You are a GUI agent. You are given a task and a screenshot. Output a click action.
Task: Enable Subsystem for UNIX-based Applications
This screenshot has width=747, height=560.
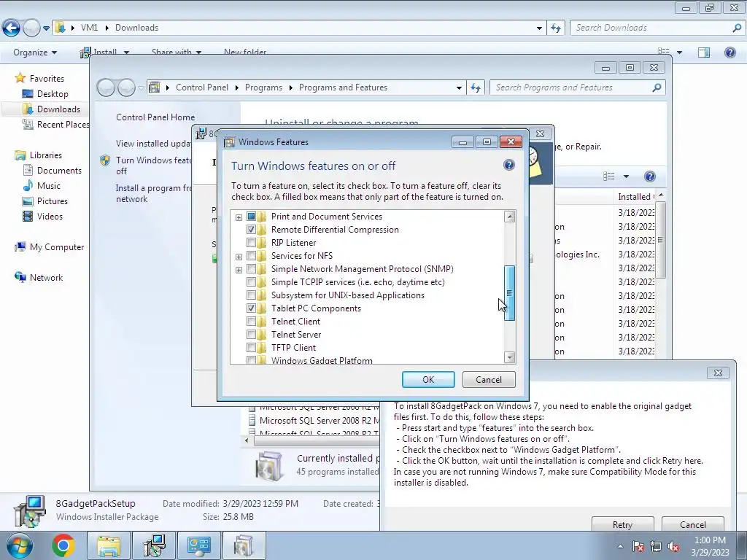(x=251, y=295)
